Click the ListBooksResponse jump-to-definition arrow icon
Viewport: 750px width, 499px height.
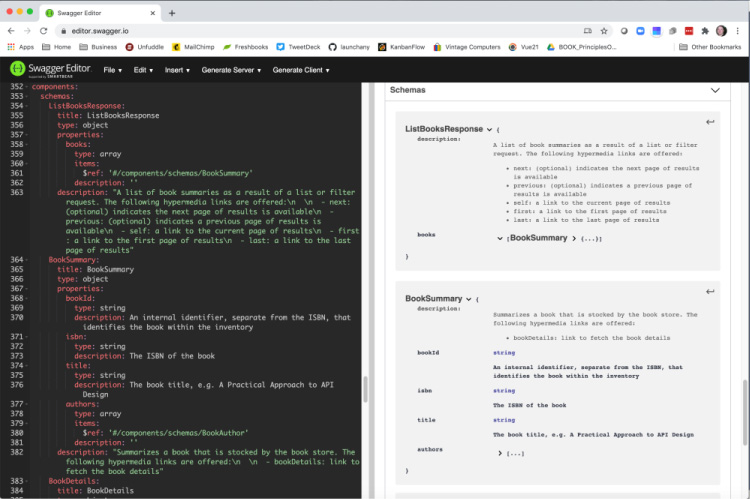click(x=709, y=122)
